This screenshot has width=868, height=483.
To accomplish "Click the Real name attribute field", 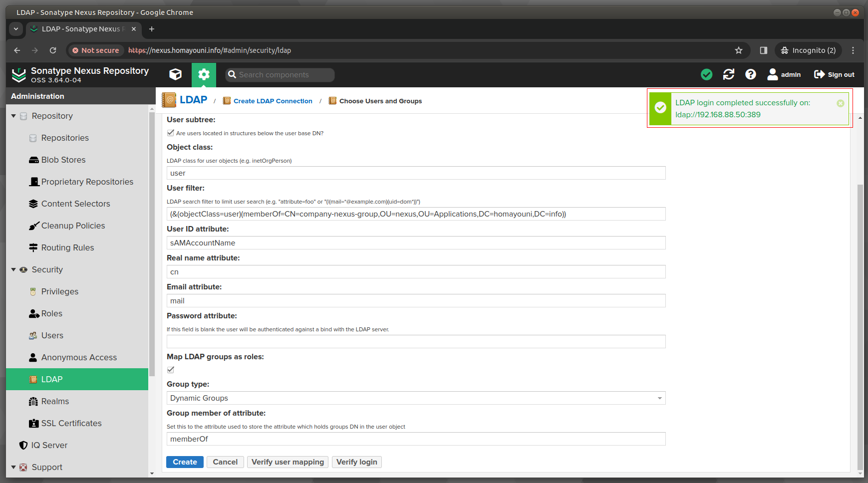I will tap(416, 272).
